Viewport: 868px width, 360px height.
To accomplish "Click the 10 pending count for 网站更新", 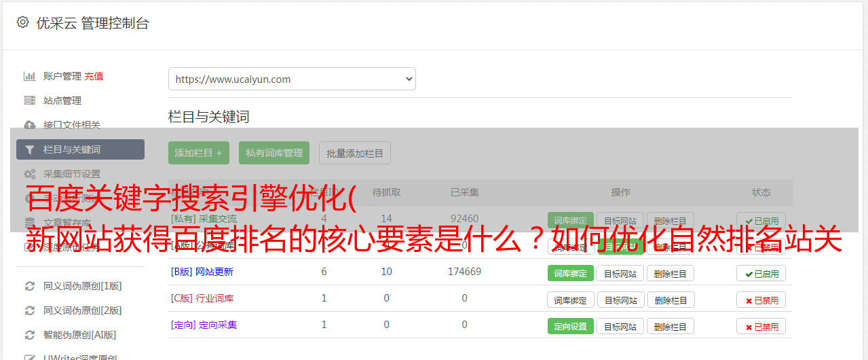I will (387, 272).
